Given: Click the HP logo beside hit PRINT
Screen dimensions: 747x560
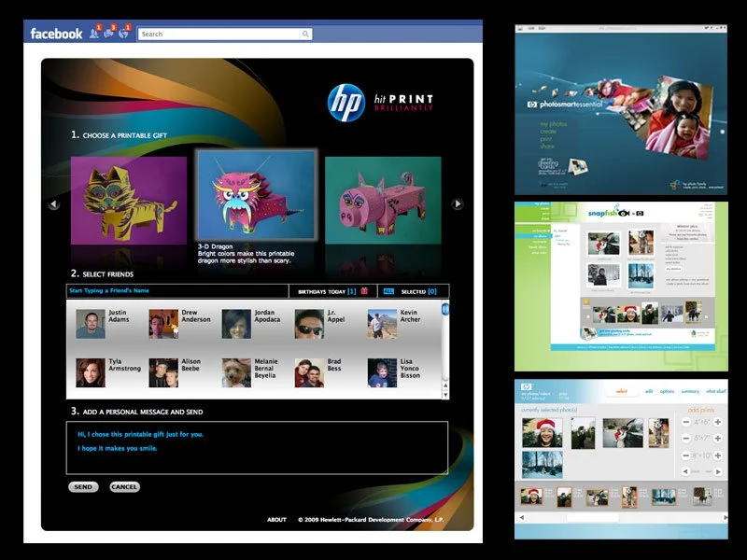Looking at the screenshot, I should 346,103.
